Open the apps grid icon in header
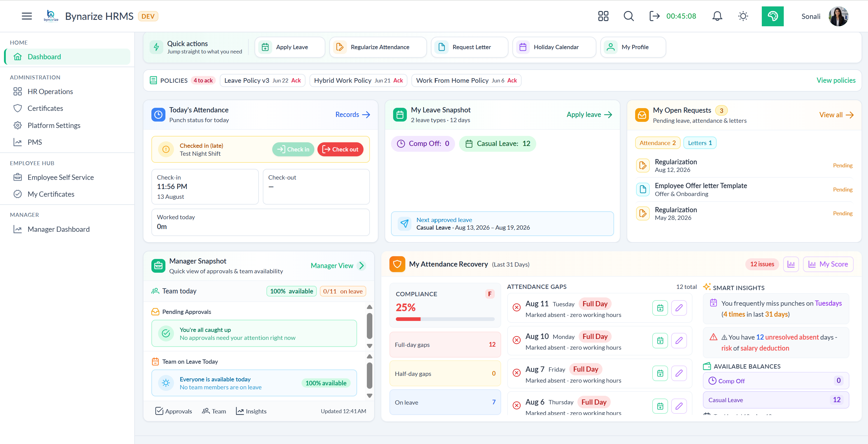 coord(603,16)
